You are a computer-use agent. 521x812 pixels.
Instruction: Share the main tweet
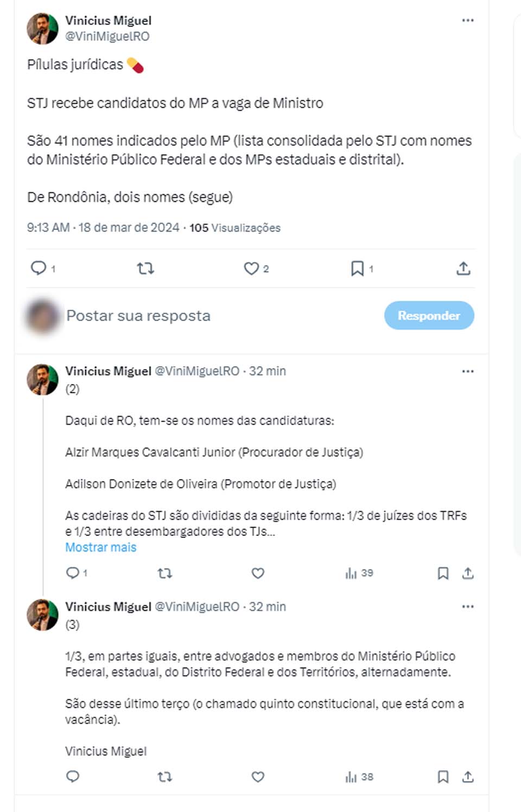click(463, 268)
